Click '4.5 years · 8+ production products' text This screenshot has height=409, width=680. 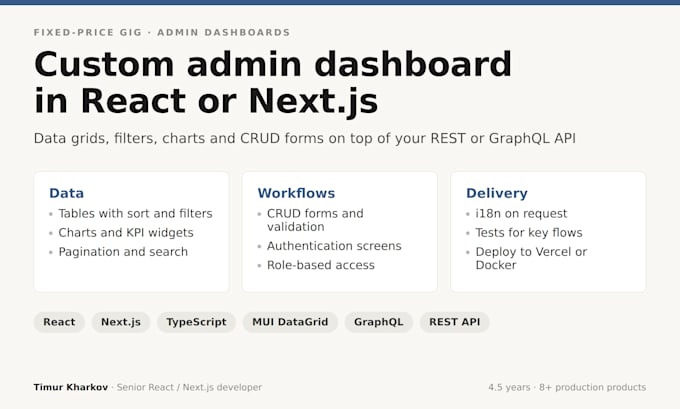click(x=567, y=387)
